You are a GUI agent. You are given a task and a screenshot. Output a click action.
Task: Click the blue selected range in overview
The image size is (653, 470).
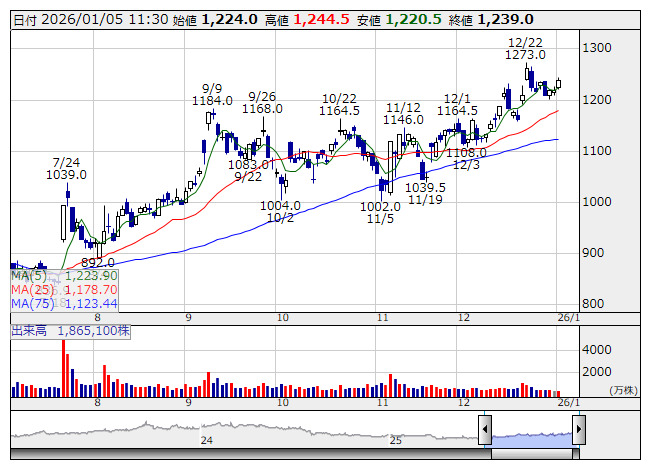pyautogui.click(x=532, y=440)
